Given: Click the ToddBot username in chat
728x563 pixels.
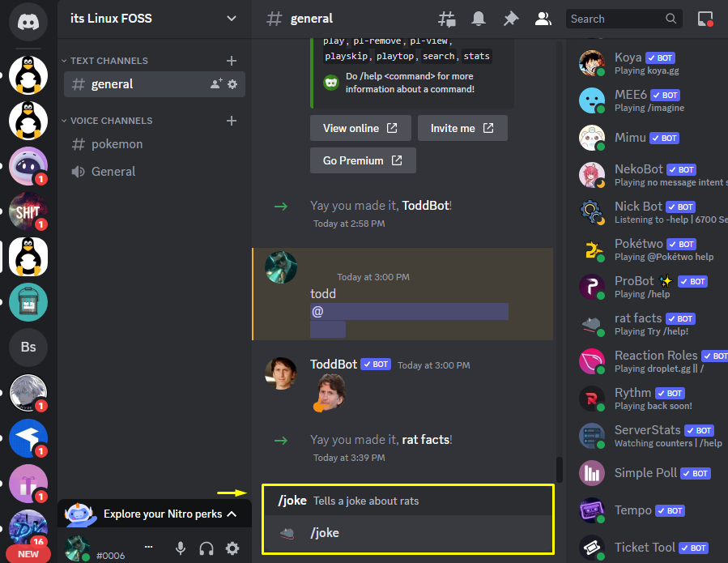Looking at the screenshot, I should [x=334, y=365].
